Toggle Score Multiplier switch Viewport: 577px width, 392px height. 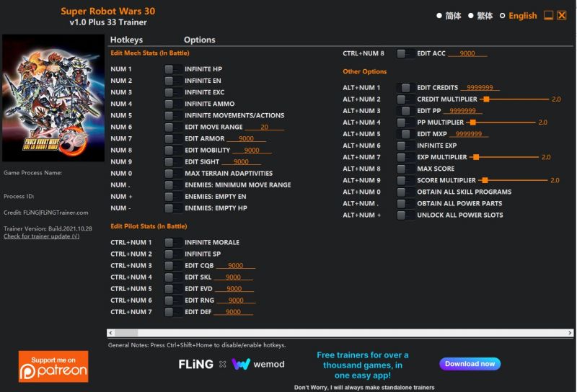click(405, 180)
